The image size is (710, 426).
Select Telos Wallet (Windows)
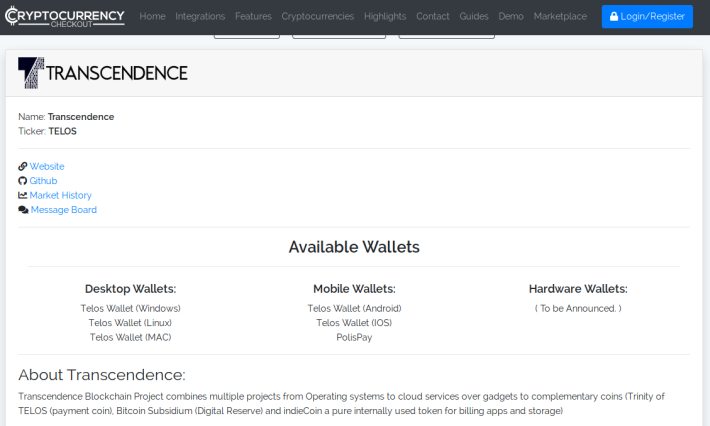click(x=130, y=308)
